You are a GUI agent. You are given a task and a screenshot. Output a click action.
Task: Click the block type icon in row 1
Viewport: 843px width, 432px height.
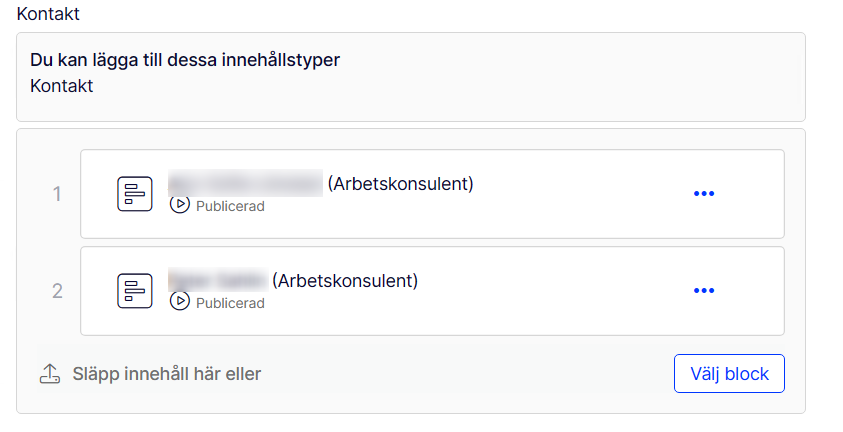(x=135, y=193)
